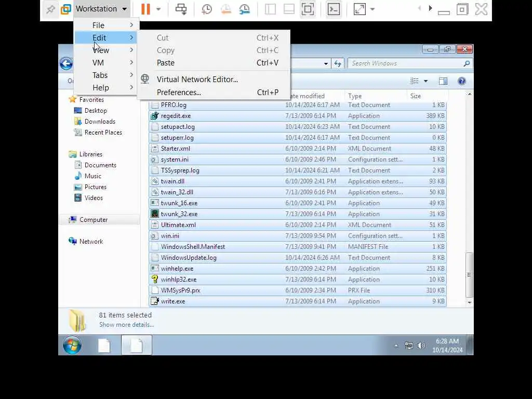Select winhlp32.exe file
Viewport: 532px width, 399px height.
coord(298,280)
